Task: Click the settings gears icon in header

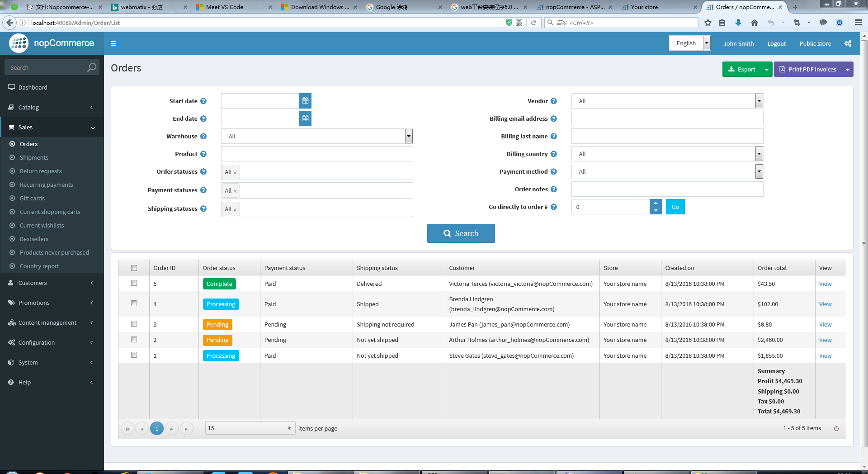Action: [848, 43]
